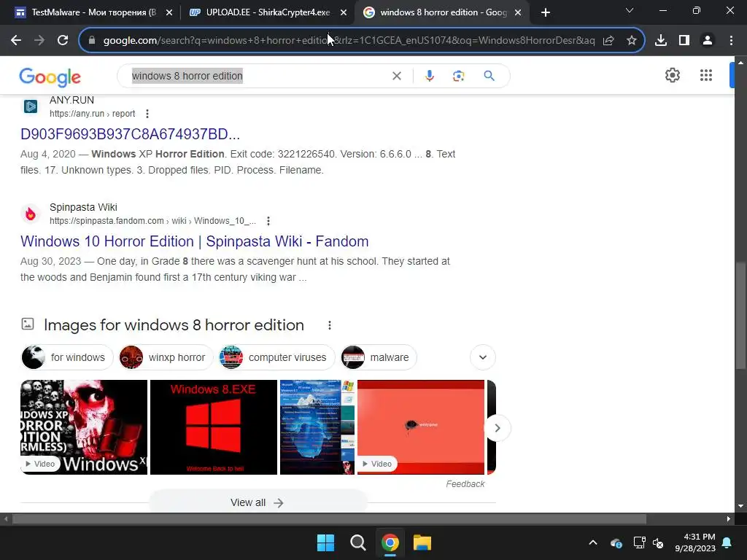Image resolution: width=747 pixels, height=560 pixels.
Task: Reload the current page
Action: (x=63, y=41)
